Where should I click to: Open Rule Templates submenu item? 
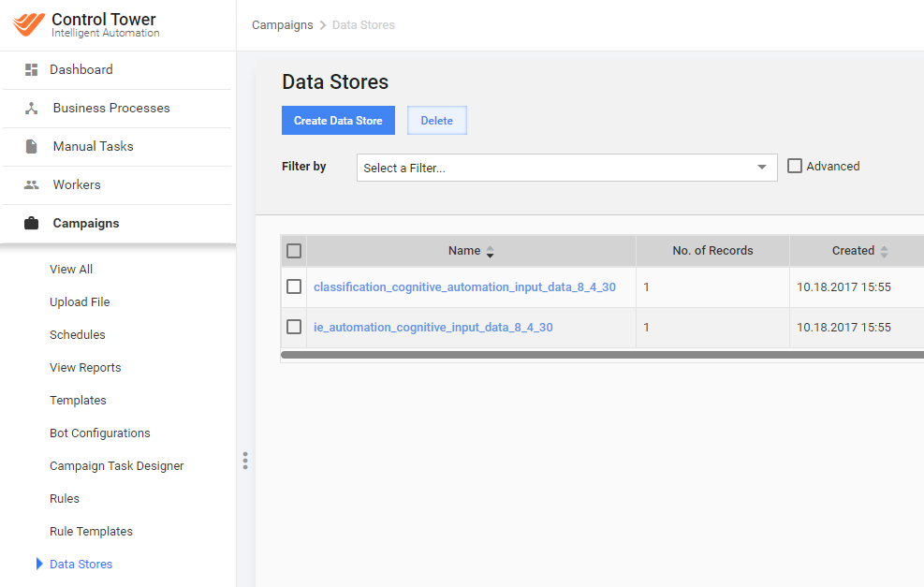coord(91,532)
